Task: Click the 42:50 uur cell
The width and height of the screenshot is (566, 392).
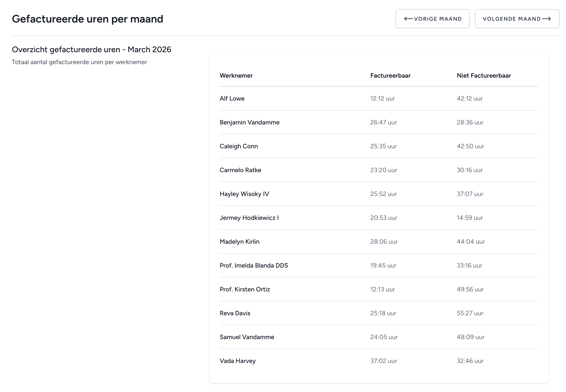Action: (x=471, y=146)
